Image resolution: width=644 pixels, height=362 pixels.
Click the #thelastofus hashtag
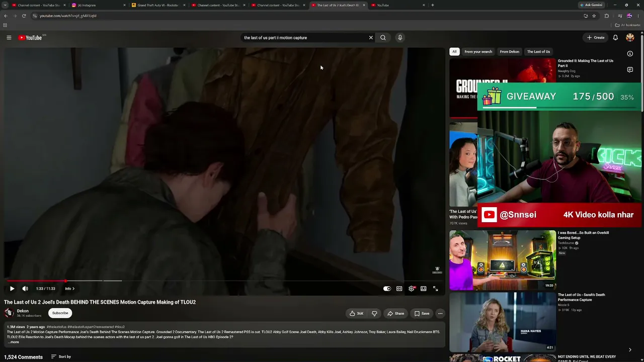tap(56, 327)
